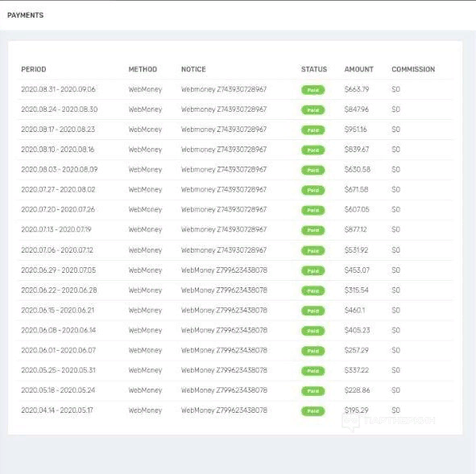The image size is (476, 474).
Task: Click the $195.29 amount
Action: pos(356,410)
